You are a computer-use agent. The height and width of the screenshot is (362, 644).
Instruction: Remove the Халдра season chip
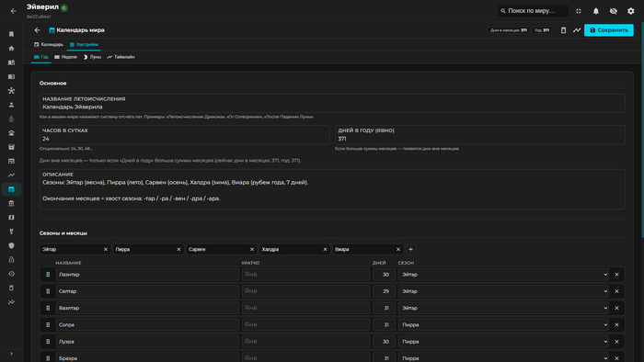[325, 249]
